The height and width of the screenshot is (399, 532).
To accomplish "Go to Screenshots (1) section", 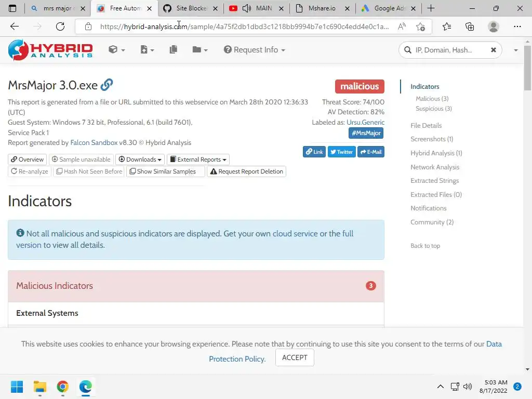I will (432, 139).
